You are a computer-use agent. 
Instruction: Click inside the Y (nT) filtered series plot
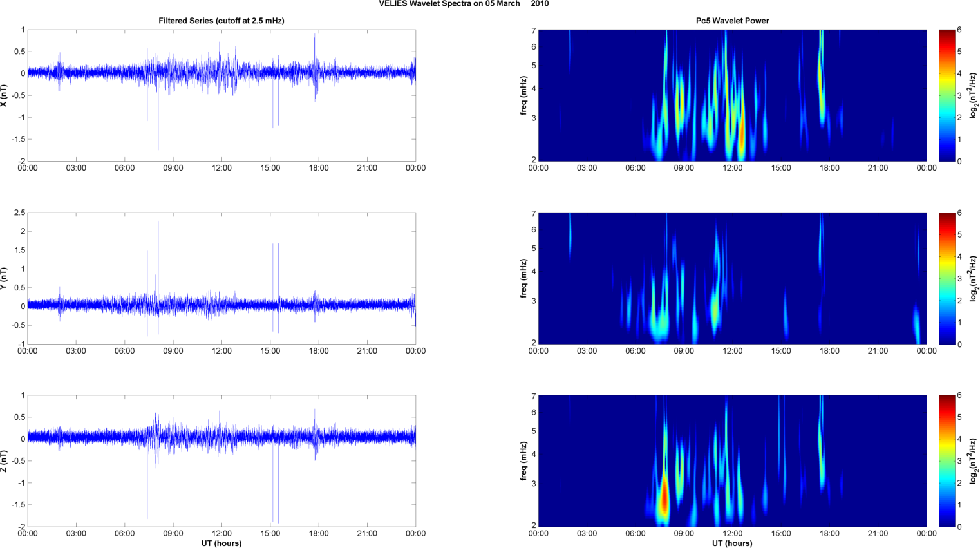click(221, 278)
